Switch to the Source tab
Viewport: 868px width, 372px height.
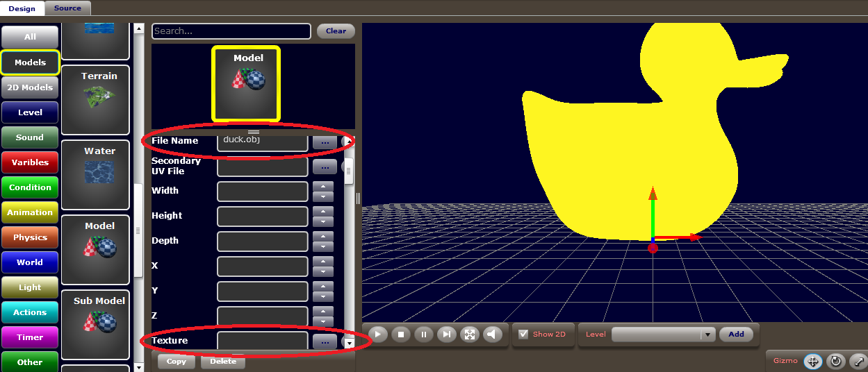[x=67, y=8]
